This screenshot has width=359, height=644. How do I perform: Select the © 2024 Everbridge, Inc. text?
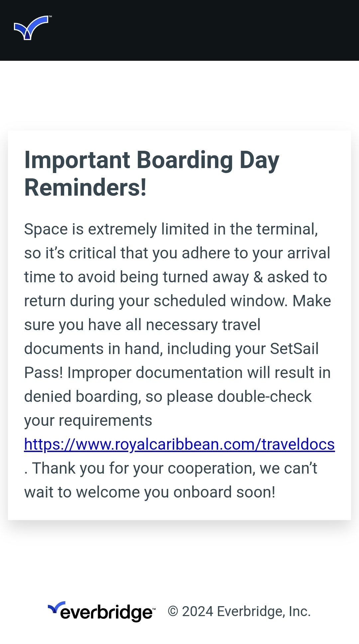tap(239, 611)
